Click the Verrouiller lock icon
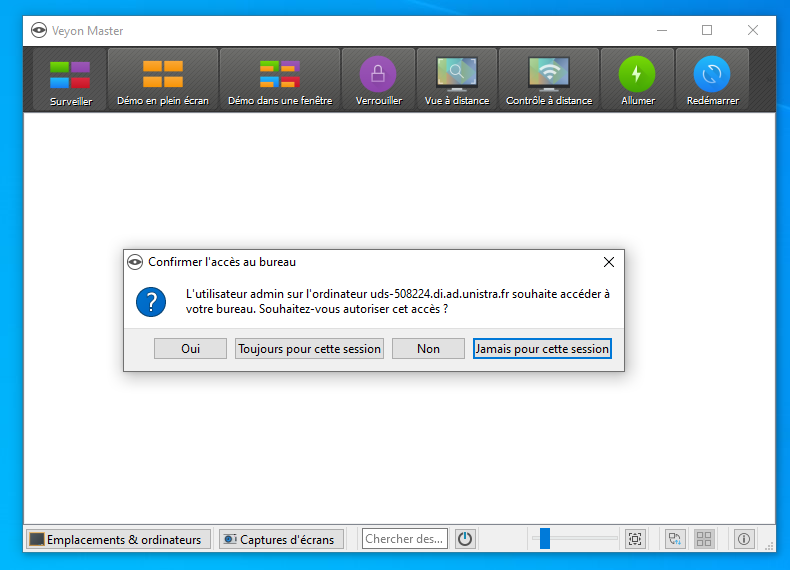The width and height of the screenshot is (790, 570). [378, 80]
